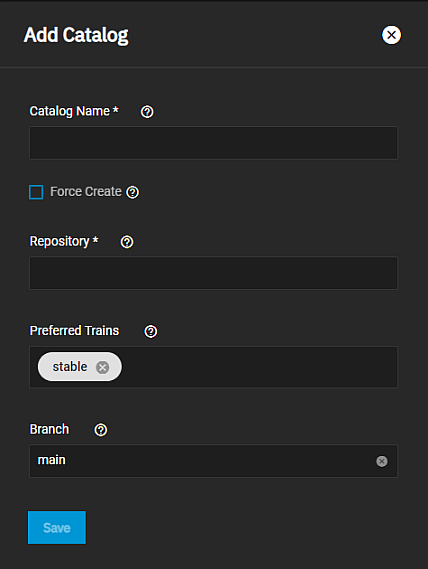Click into the Repository input field
428x569 pixels.
click(x=213, y=273)
